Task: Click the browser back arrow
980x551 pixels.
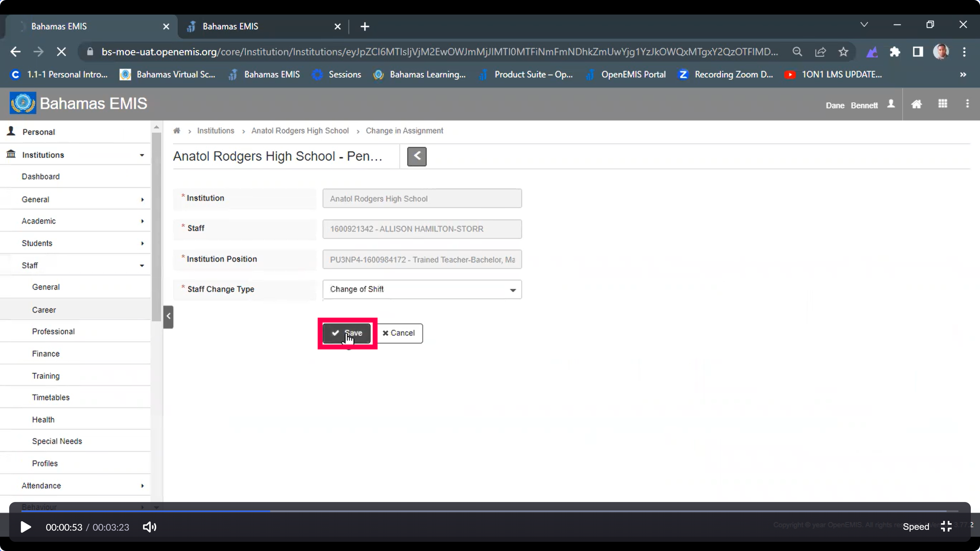Action: click(15, 52)
